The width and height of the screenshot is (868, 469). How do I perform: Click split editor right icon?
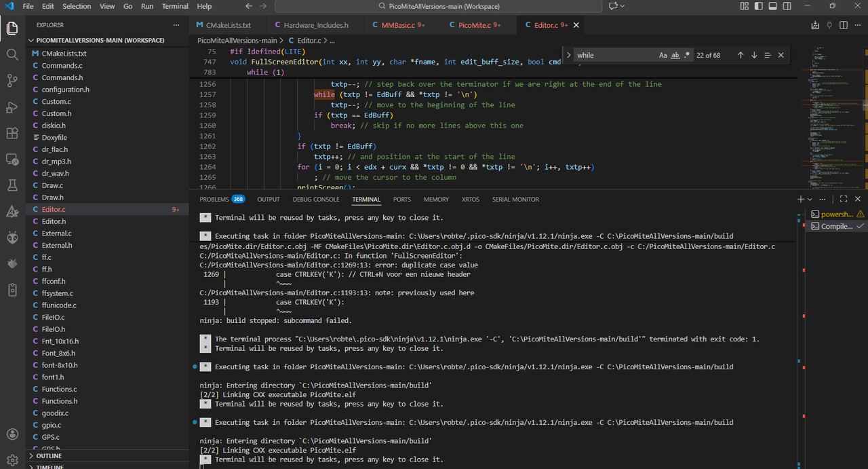tap(844, 25)
